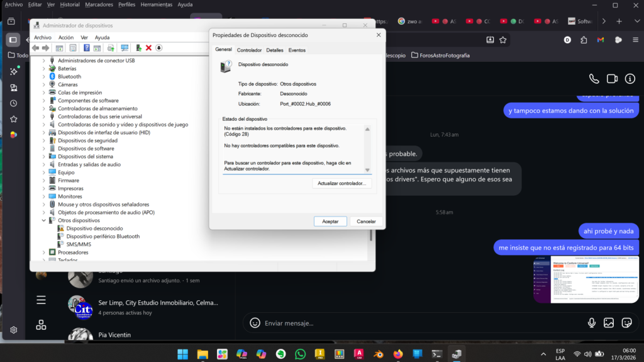Click the Actualizar controlador button
The height and width of the screenshot is (362, 644).
[x=341, y=183]
